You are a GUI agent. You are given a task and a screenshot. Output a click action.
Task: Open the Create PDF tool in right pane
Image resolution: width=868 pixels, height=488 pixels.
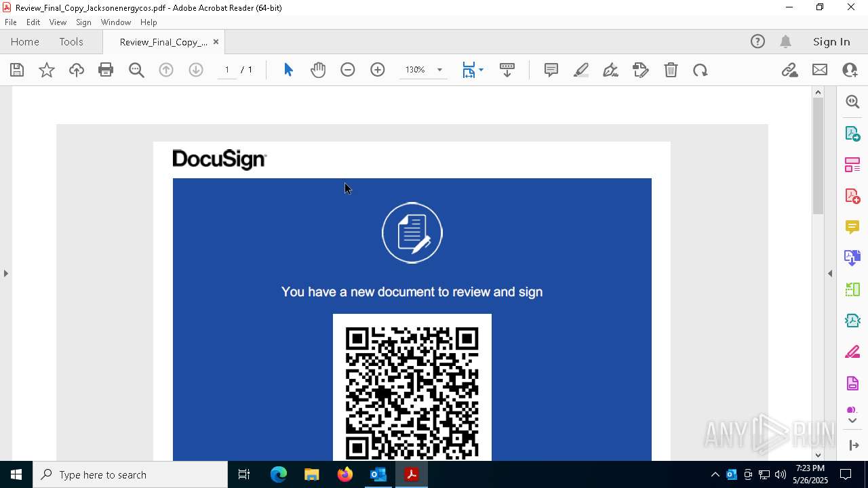coord(852,196)
